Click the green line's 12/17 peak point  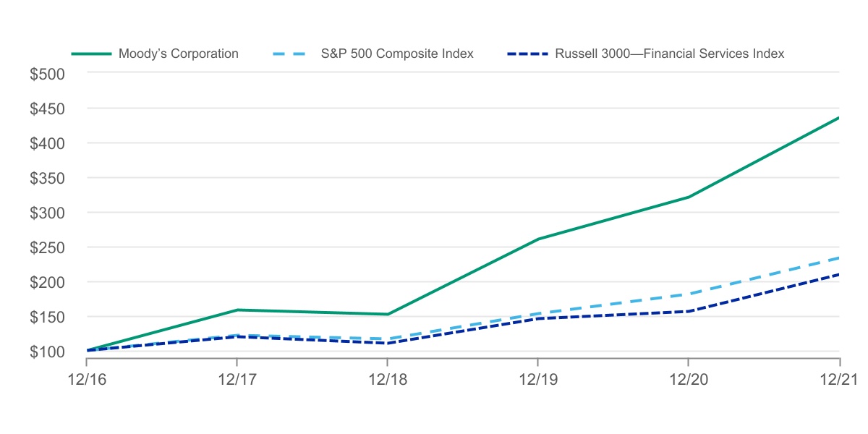[x=237, y=310]
